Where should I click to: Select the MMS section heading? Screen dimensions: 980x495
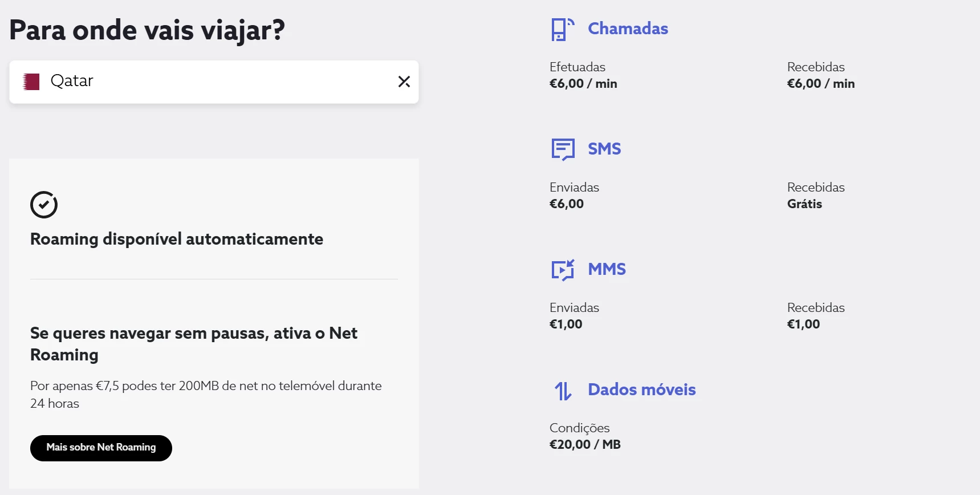click(x=607, y=269)
